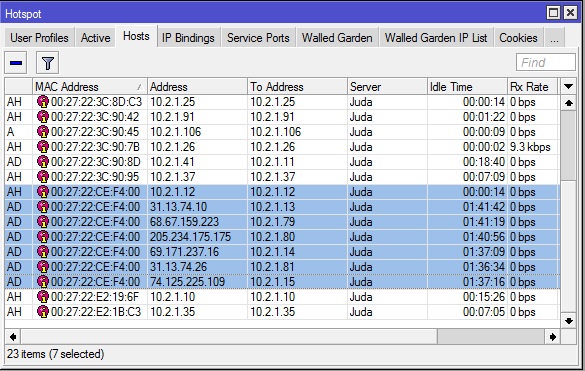Click host icon in row with address 31.13.74.10
The width and height of the screenshot is (585, 371).
point(43,206)
